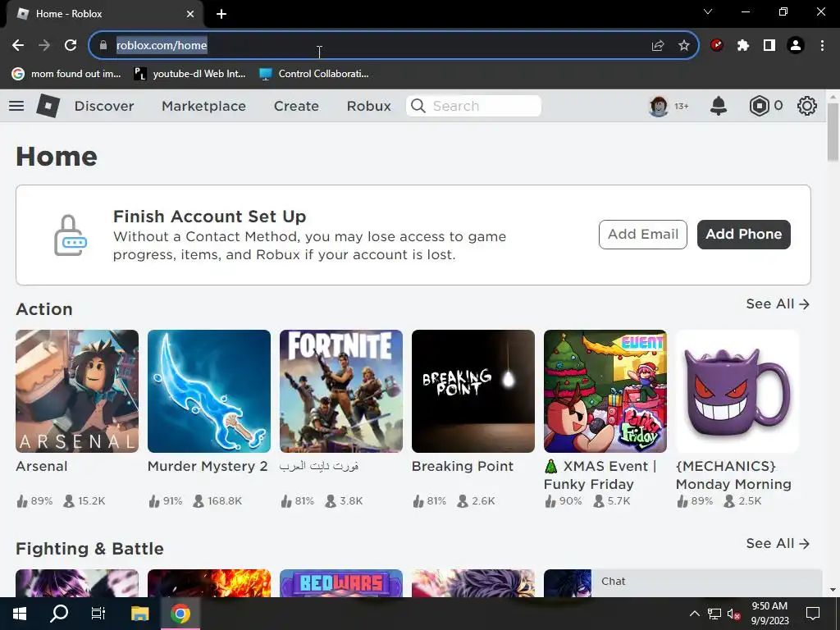Open the Roblox hamburger navigation menu
The width and height of the screenshot is (840, 630).
[16, 106]
